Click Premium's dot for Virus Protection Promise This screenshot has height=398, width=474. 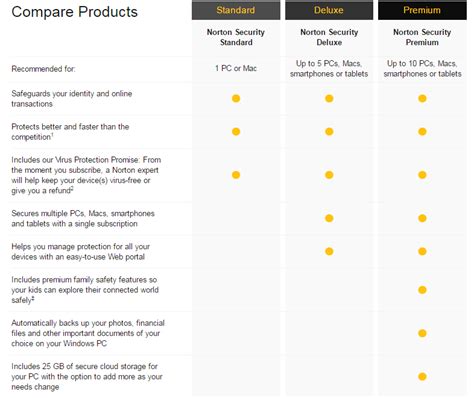click(x=422, y=175)
